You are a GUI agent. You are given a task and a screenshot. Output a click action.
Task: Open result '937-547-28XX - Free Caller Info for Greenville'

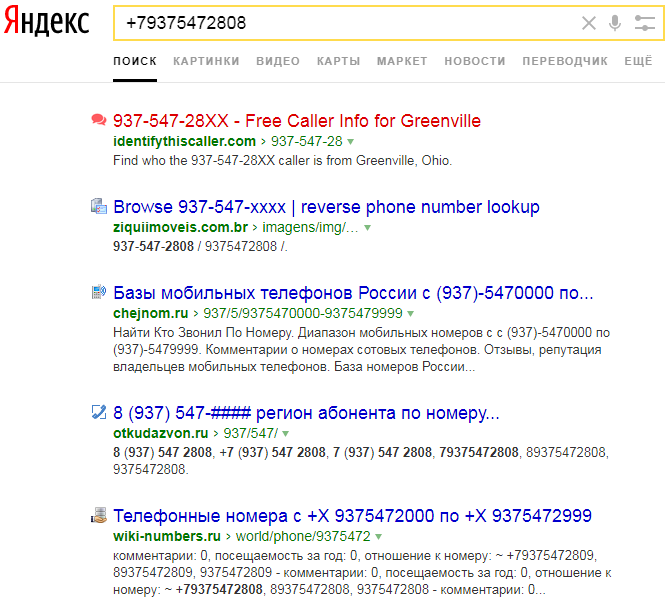[x=297, y=121]
